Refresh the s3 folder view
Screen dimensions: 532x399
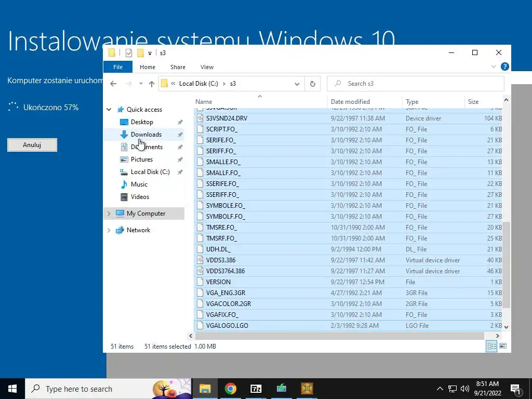(312, 84)
